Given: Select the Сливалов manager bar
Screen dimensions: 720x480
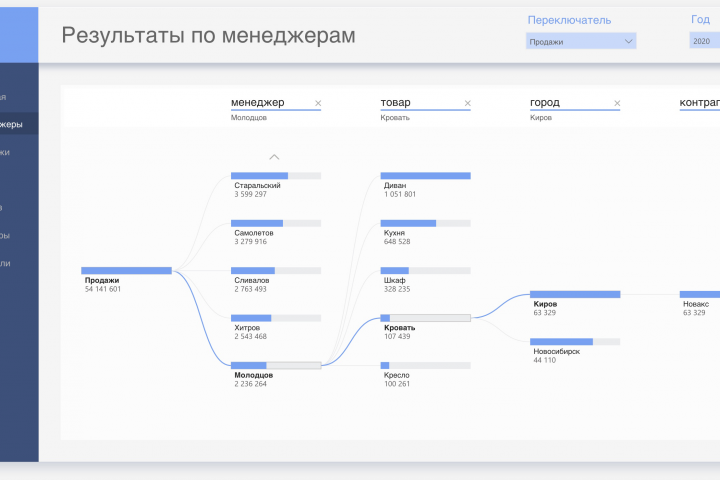Looking at the screenshot, I should point(276,271).
